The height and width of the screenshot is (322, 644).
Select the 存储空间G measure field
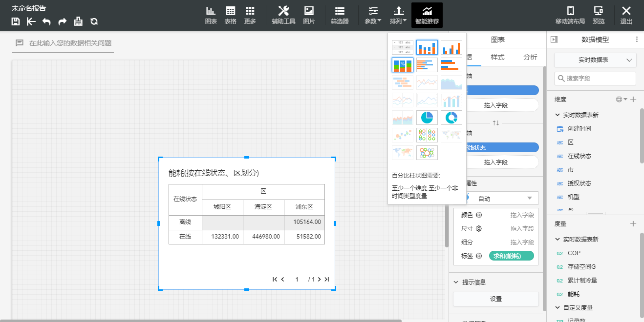(581, 267)
